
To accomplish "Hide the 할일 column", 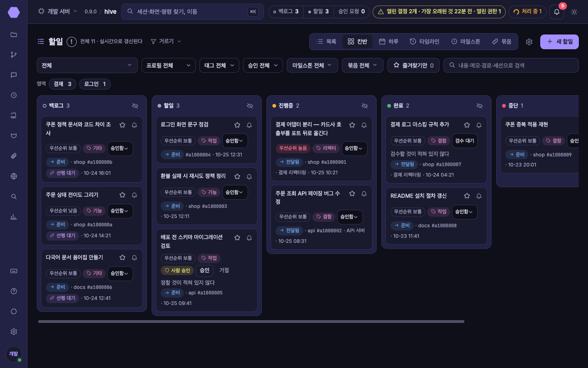I will pos(250,106).
